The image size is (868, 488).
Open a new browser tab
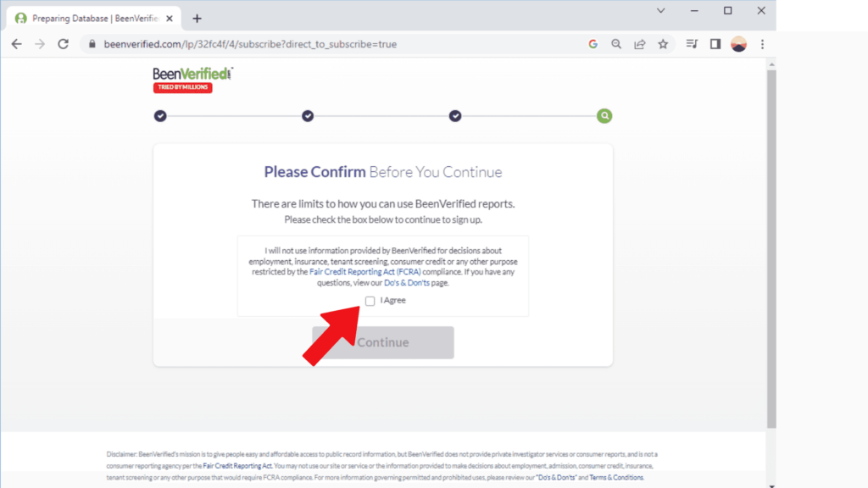197,19
